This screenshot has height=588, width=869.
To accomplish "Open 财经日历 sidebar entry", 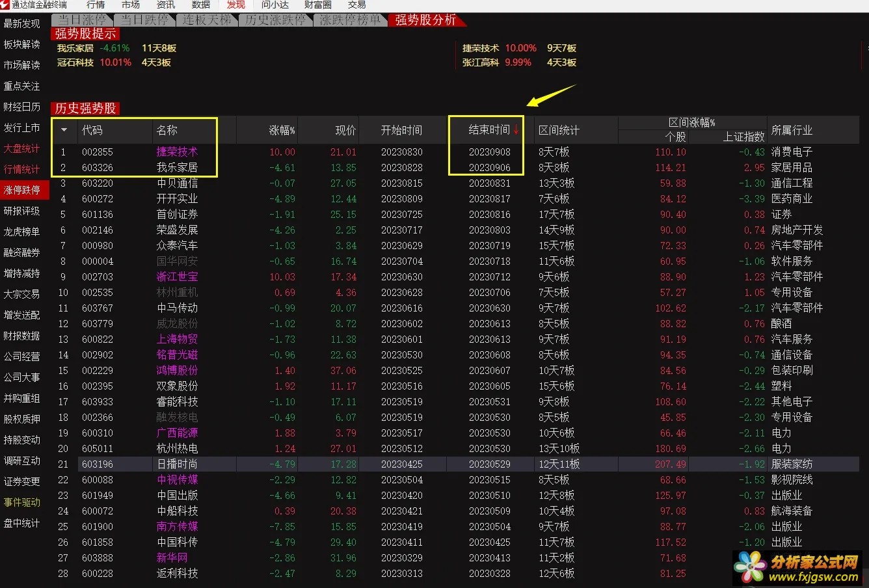I will [21, 107].
